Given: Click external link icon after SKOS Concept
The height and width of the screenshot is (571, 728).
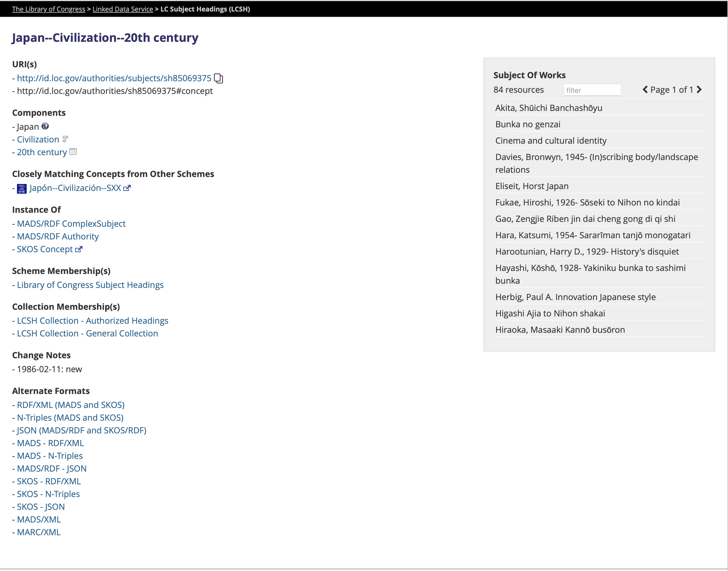Looking at the screenshot, I should coord(78,249).
